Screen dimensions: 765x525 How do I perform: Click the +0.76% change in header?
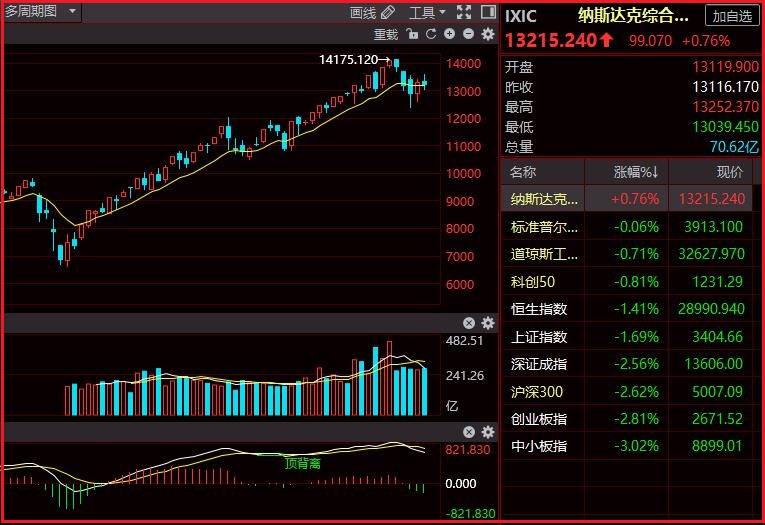point(705,41)
